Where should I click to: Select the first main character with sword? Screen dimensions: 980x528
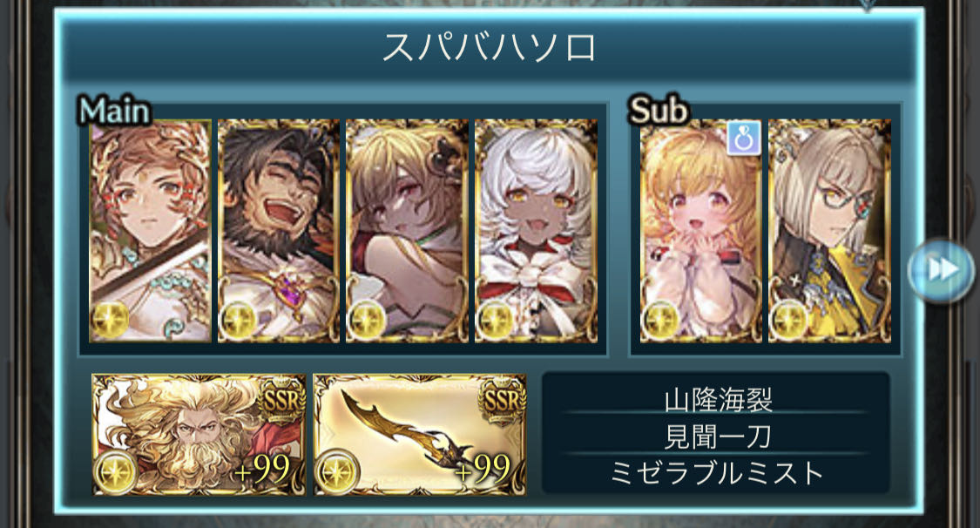click(150, 231)
